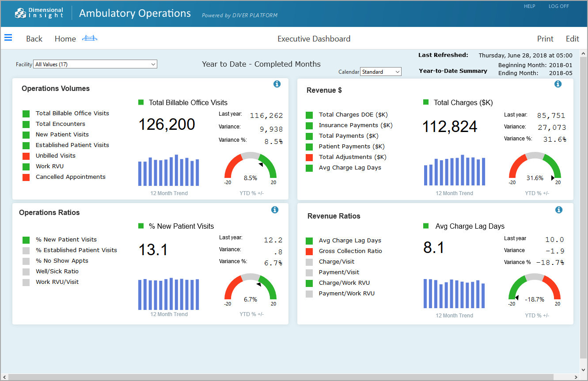Open the hamburger menu icon
The width and height of the screenshot is (588, 381).
(8, 38)
